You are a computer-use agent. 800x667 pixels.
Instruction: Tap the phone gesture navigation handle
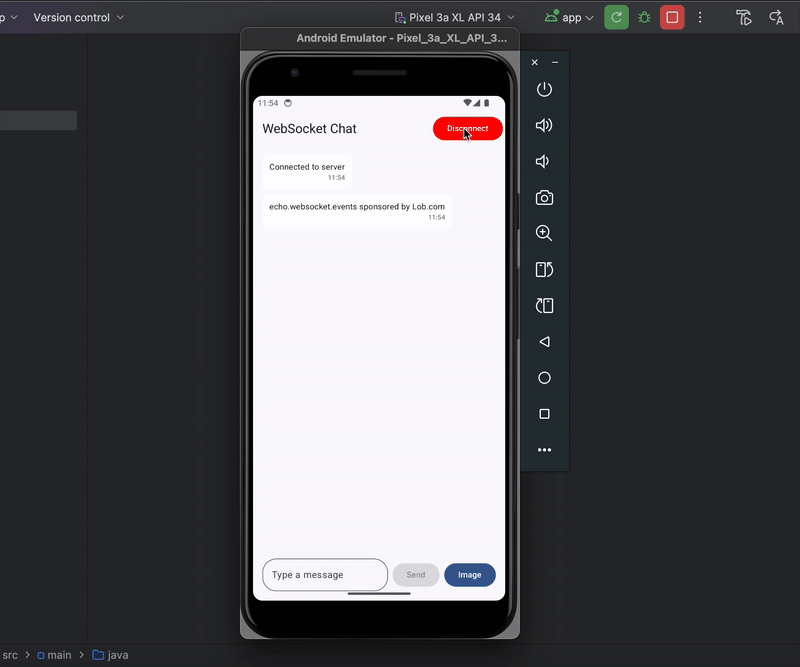click(x=379, y=594)
